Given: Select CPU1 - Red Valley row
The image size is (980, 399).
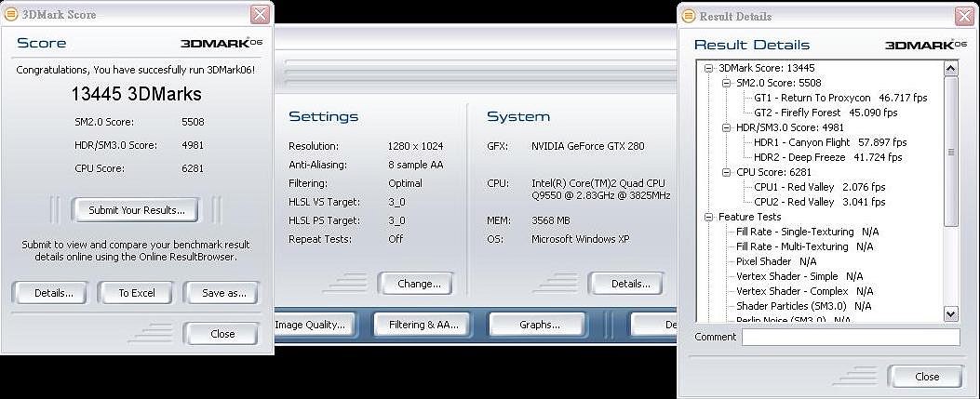Looking at the screenshot, I should (x=819, y=187).
